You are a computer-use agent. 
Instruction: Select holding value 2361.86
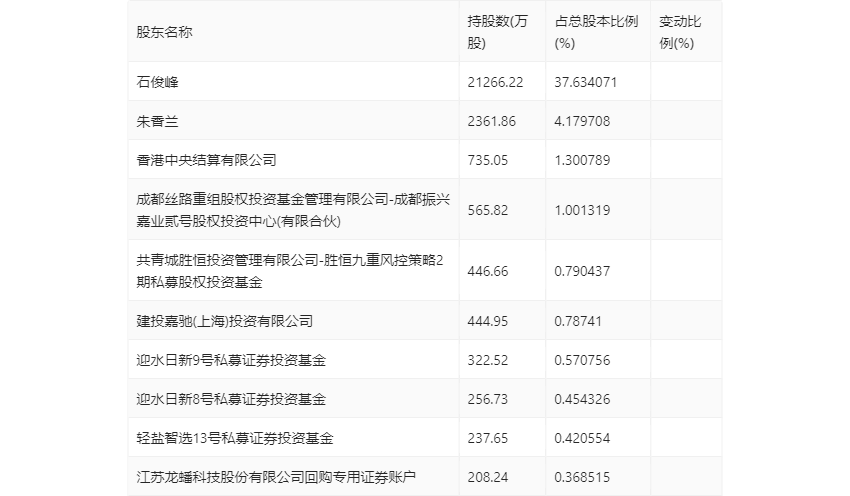click(492, 121)
